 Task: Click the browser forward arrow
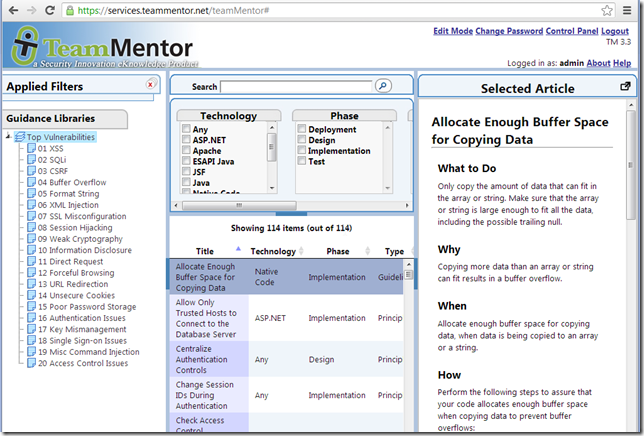click(31, 10)
